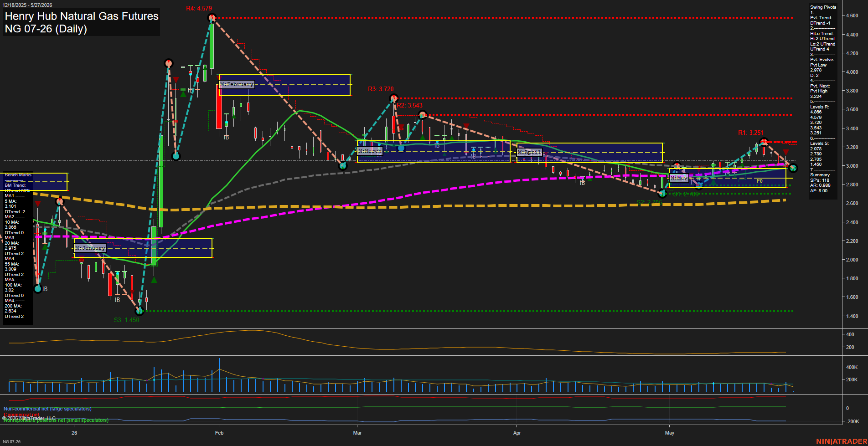Click the Feb label on the time axis
The width and height of the screenshot is (868, 446).
point(219,433)
